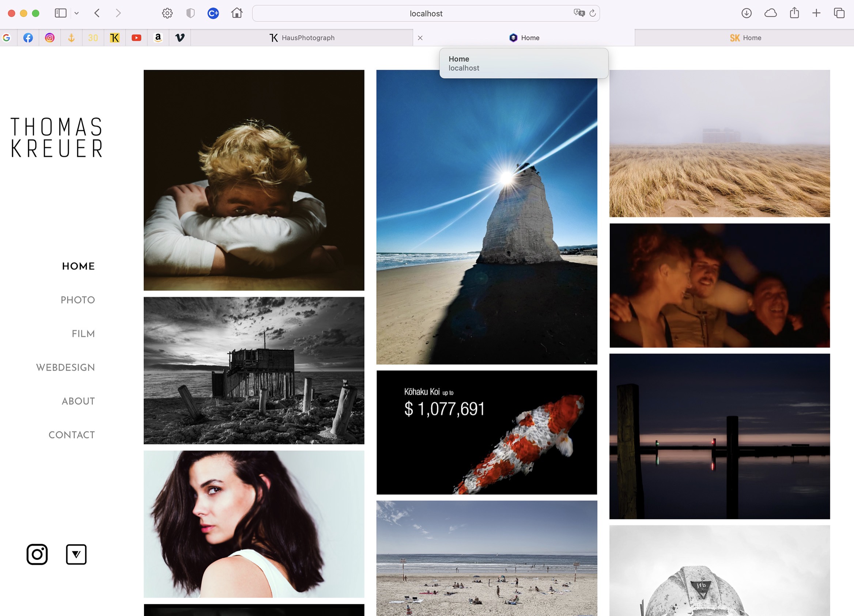Open a new tab with plus icon

tap(816, 13)
